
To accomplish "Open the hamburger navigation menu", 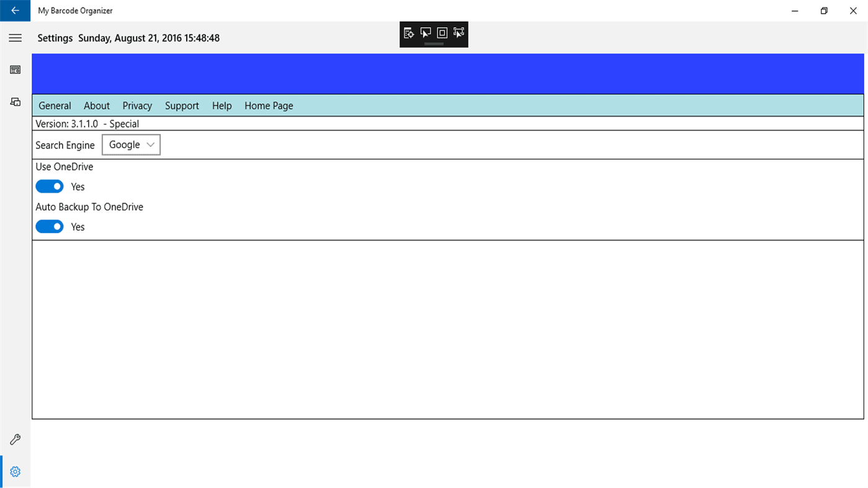I will pyautogui.click(x=15, y=38).
